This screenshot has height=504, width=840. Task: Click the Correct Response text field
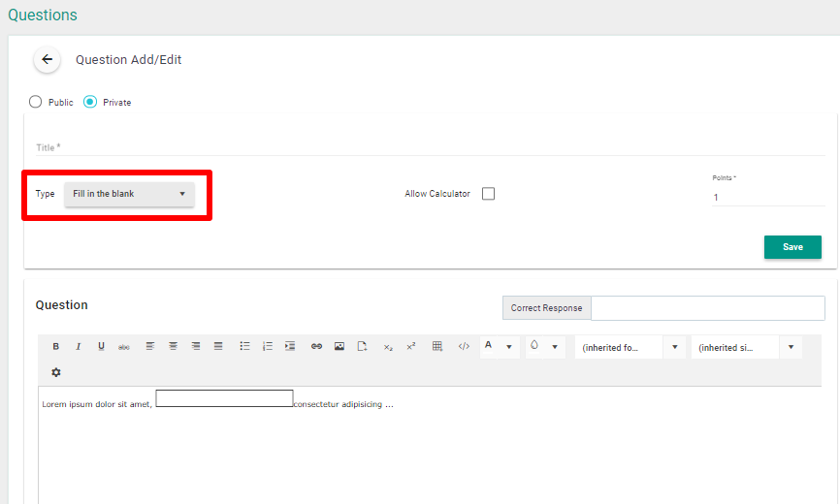708,308
